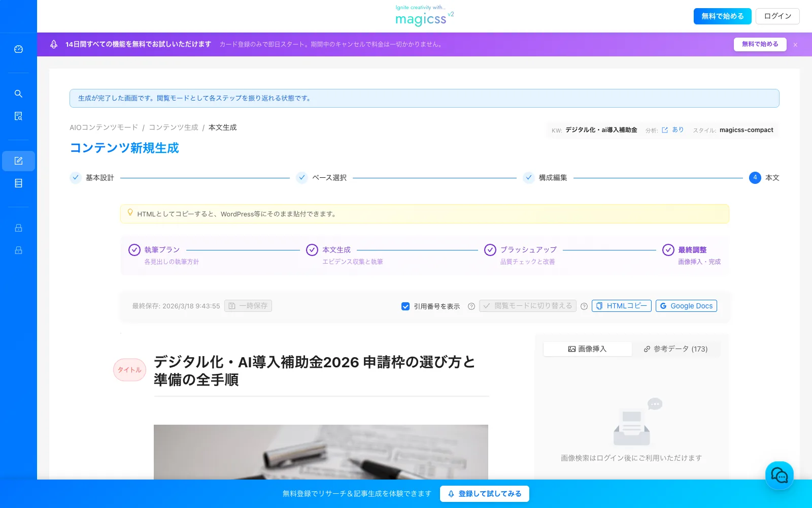Click the 品質チェックと改善 subtitle
Screen dimensions: 812x508
528,262
